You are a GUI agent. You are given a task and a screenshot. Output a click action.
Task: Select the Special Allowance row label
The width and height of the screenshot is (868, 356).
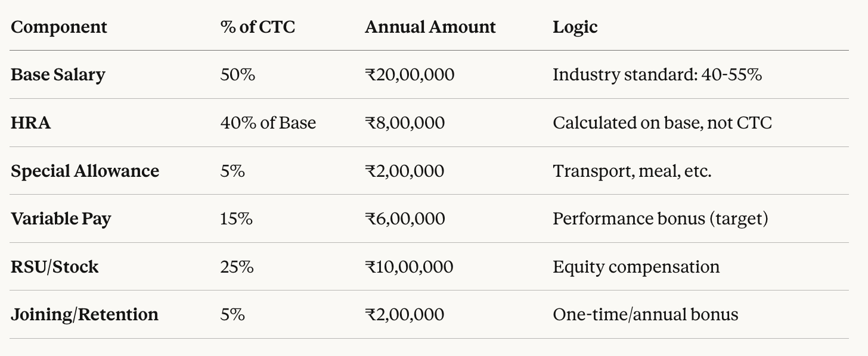(x=85, y=171)
